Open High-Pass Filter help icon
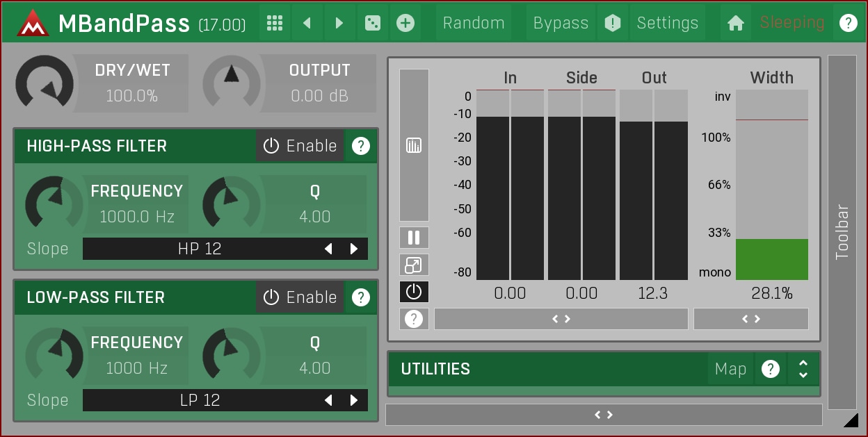The height and width of the screenshot is (437, 868). [x=360, y=146]
